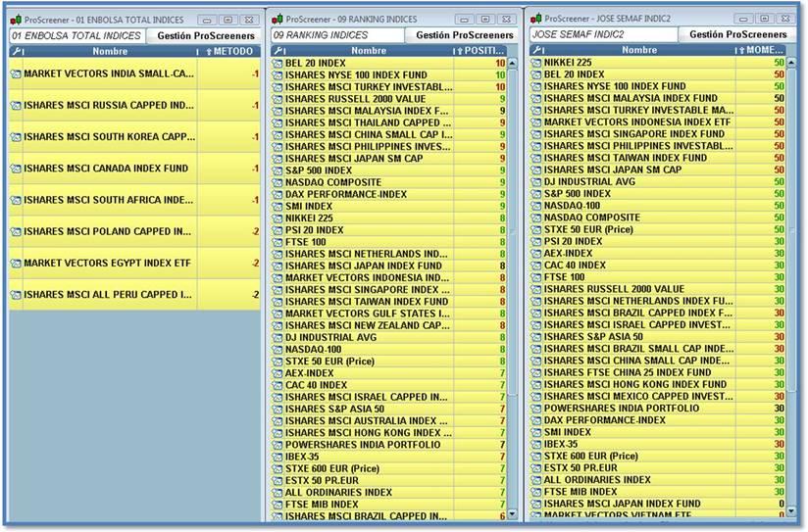Open Gestión ProScreeners in 01 ENBOLSA window
Image resolution: width=808 pixels, height=532 pixels.
[206, 36]
